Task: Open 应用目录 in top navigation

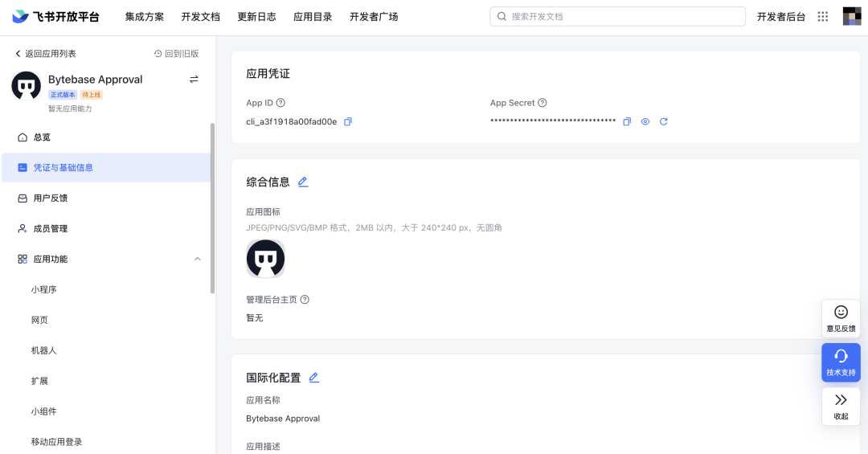Action: click(313, 17)
